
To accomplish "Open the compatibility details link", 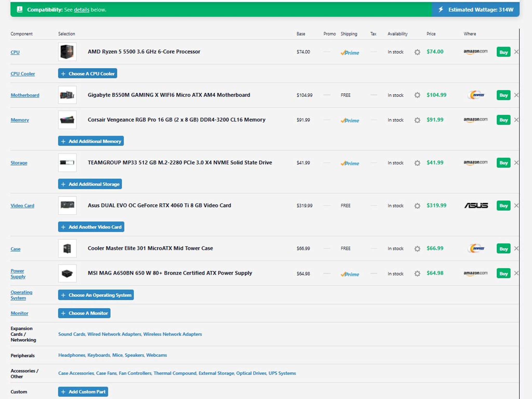I will (82, 10).
